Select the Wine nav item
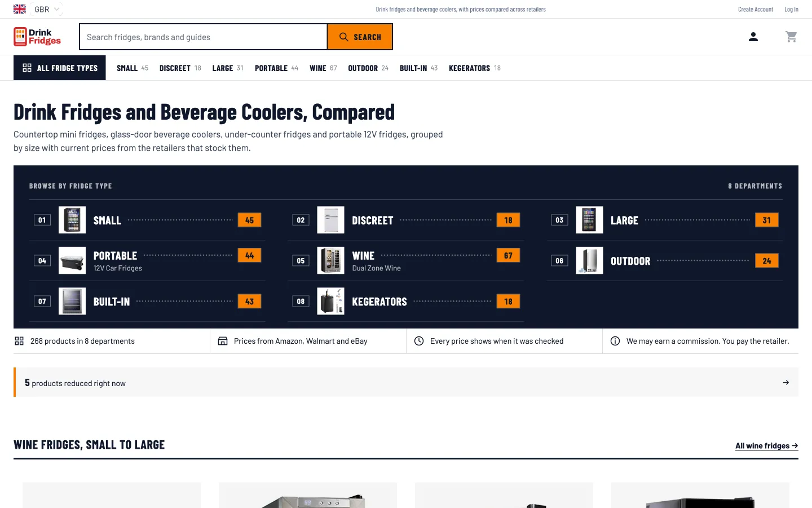 pyautogui.click(x=323, y=68)
